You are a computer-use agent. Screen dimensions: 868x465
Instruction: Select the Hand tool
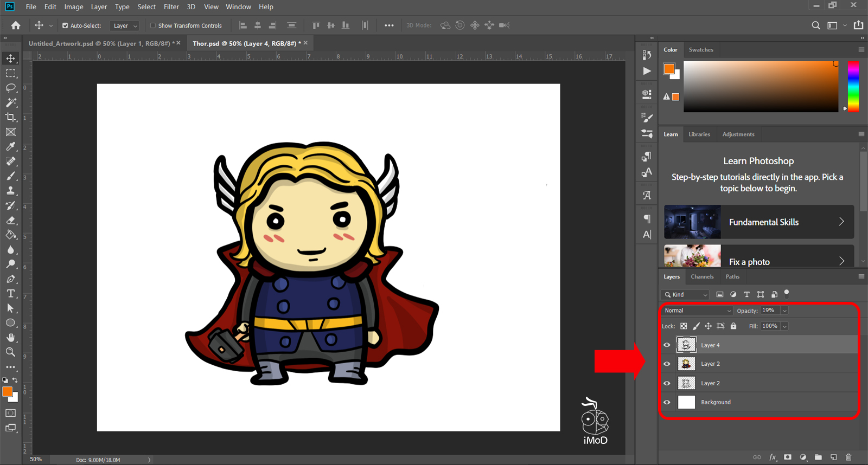click(x=10, y=337)
